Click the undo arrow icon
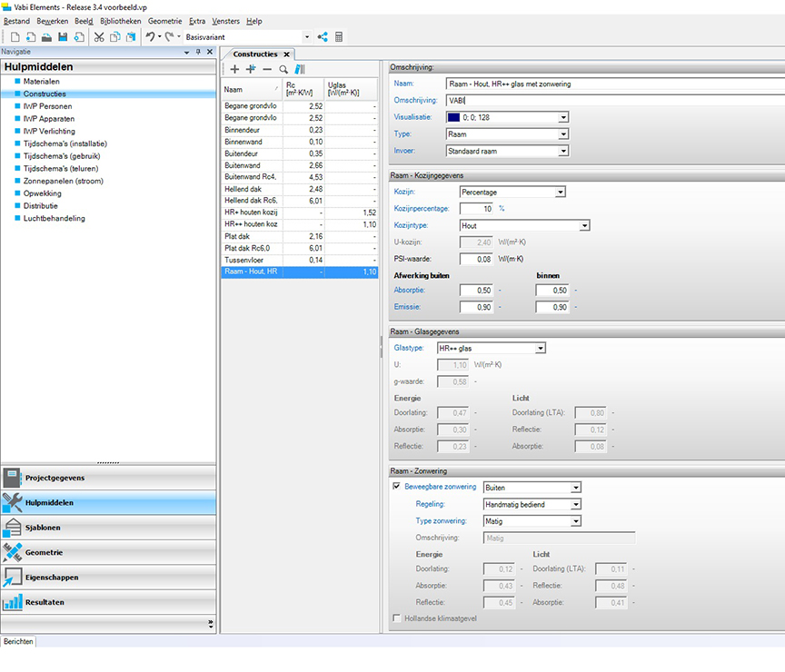Viewport: 785px width, 672px height. (x=150, y=37)
